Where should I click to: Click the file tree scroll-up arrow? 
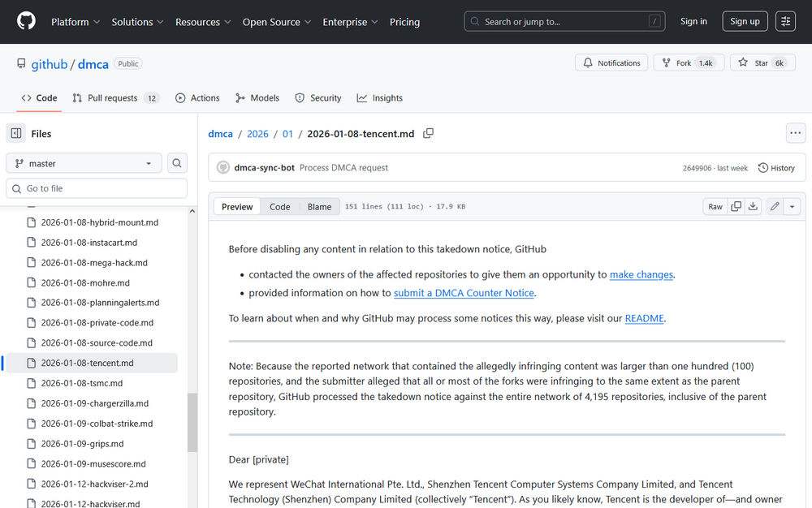pos(192,211)
